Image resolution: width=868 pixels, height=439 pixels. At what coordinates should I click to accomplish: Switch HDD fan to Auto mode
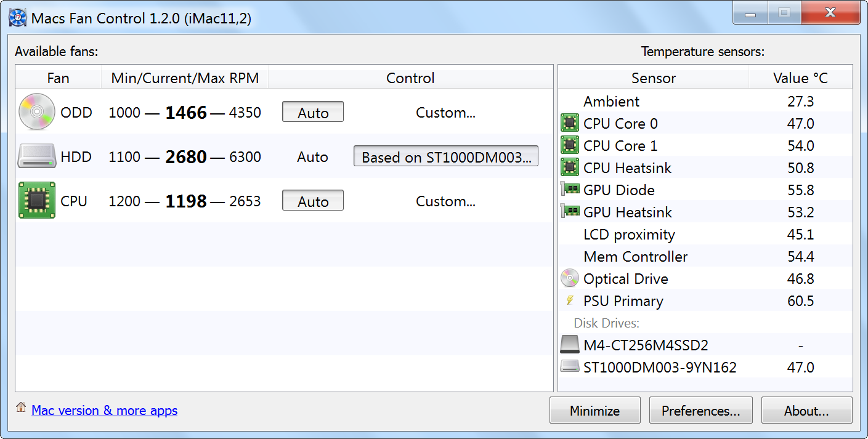(x=313, y=157)
